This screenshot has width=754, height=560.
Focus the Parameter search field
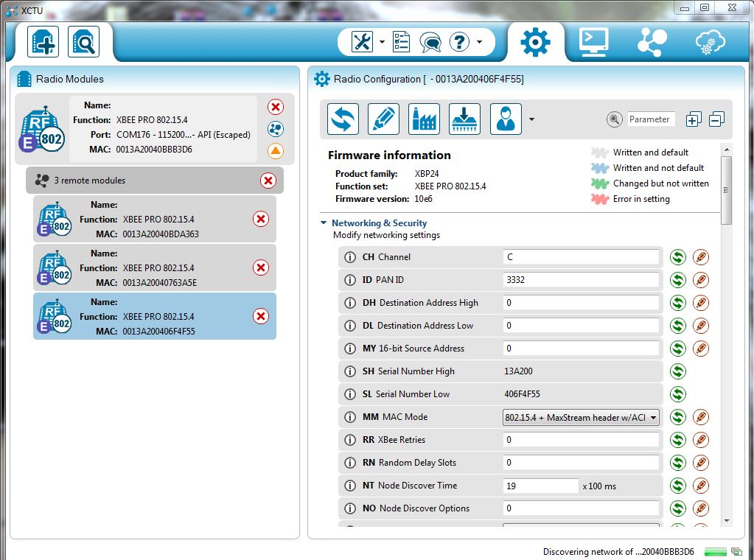click(x=651, y=119)
